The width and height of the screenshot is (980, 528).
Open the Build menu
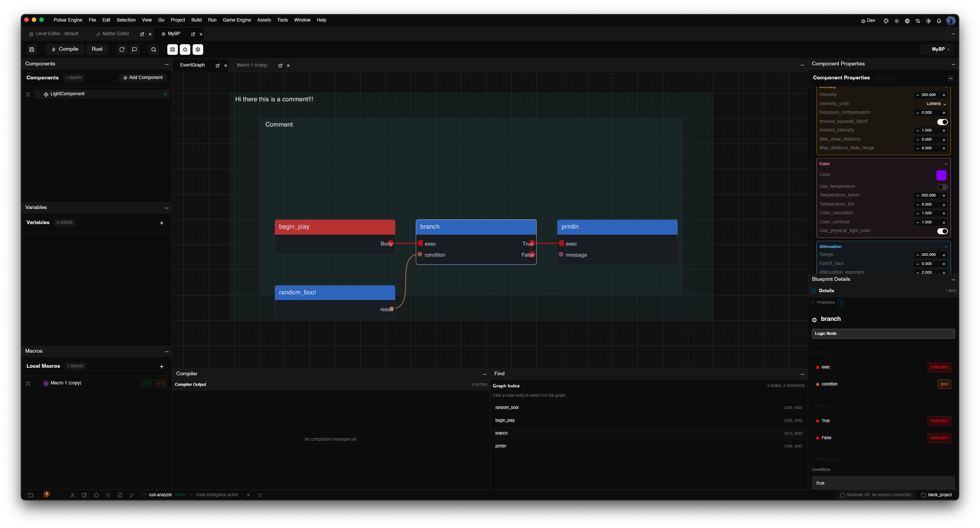point(196,20)
